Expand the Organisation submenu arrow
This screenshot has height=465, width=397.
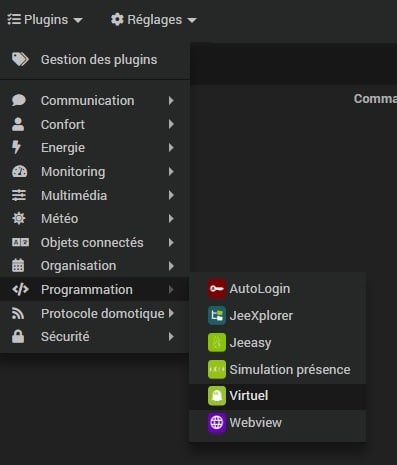click(x=171, y=266)
